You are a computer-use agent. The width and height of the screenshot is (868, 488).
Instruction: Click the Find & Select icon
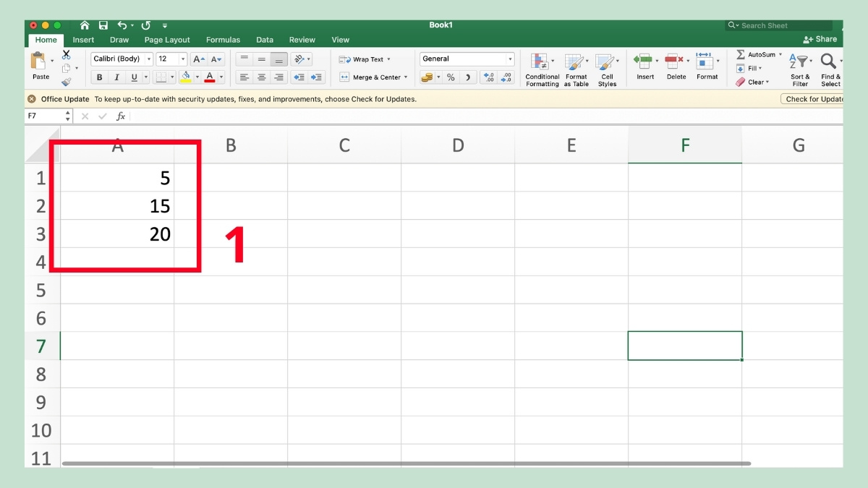830,69
